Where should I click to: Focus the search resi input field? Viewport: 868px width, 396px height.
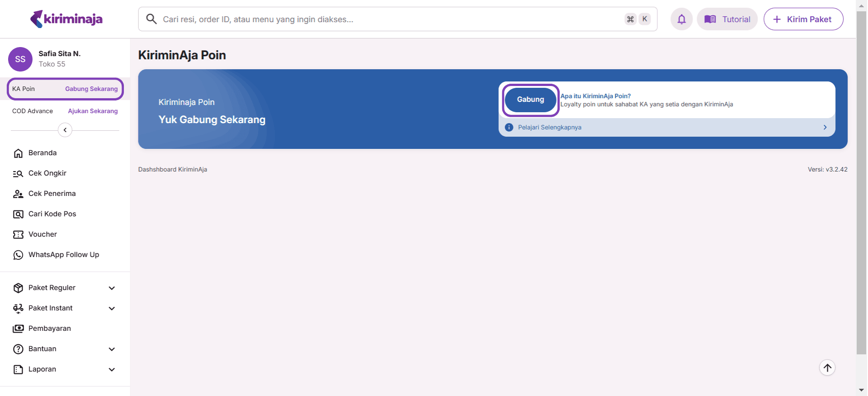pos(389,19)
